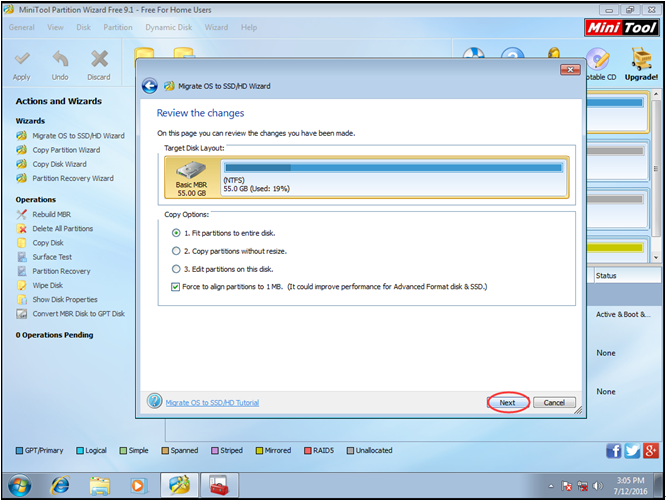This screenshot has width=666, height=501.
Task: Click the help question-mark icon beside tutorial link
Action: tap(155, 401)
